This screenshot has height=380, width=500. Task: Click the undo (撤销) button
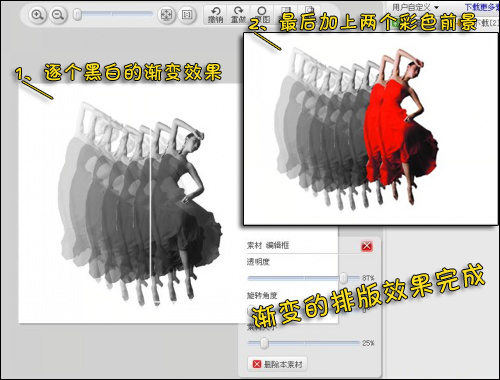[215, 15]
